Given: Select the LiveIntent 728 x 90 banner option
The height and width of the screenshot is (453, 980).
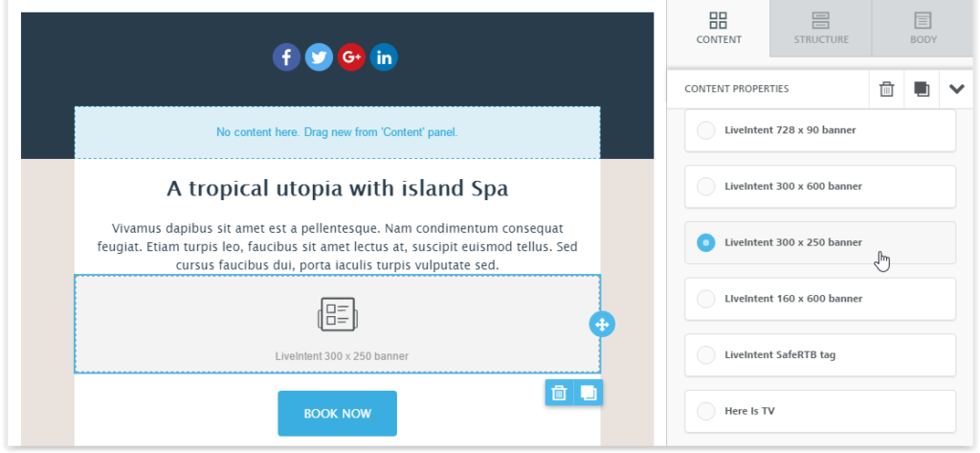Looking at the screenshot, I should pyautogui.click(x=706, y=130).
